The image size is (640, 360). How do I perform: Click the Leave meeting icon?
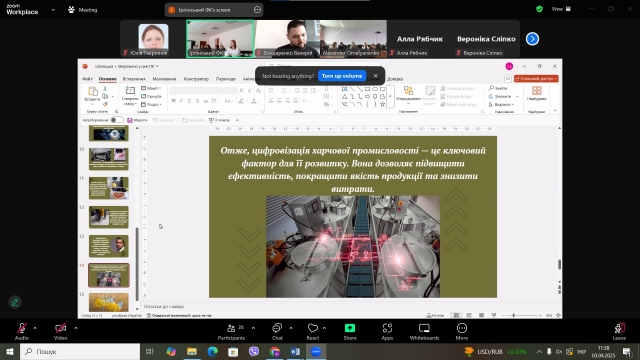[x=619, y=328]
